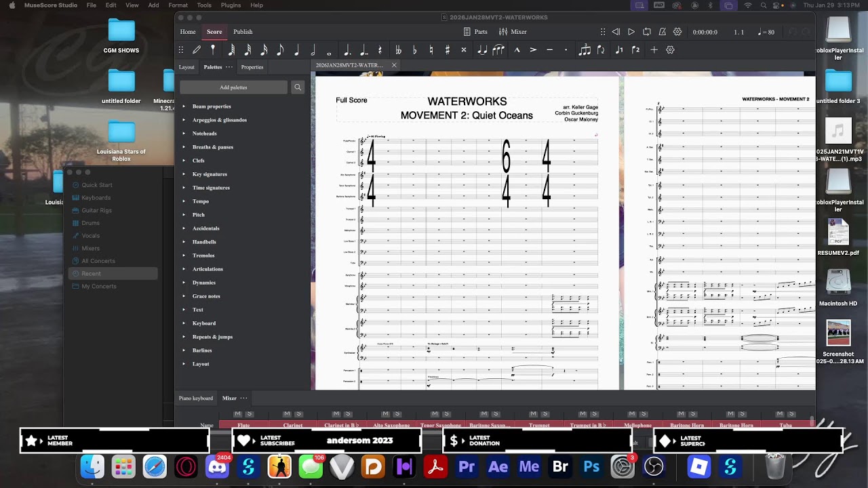Switch to voice 1

619,49
